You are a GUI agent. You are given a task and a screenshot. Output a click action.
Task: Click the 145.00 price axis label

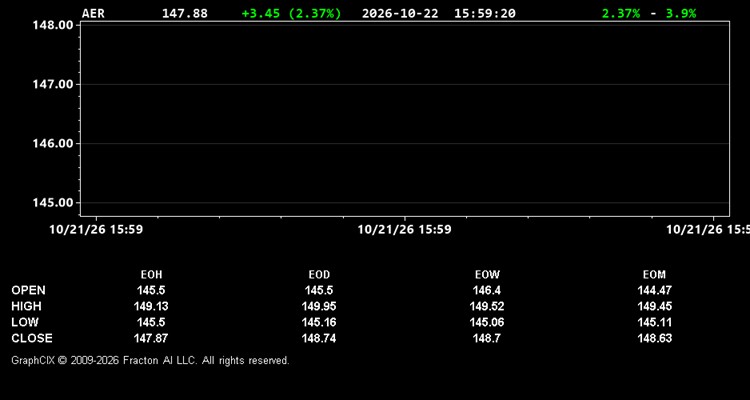tap(53, 202)
